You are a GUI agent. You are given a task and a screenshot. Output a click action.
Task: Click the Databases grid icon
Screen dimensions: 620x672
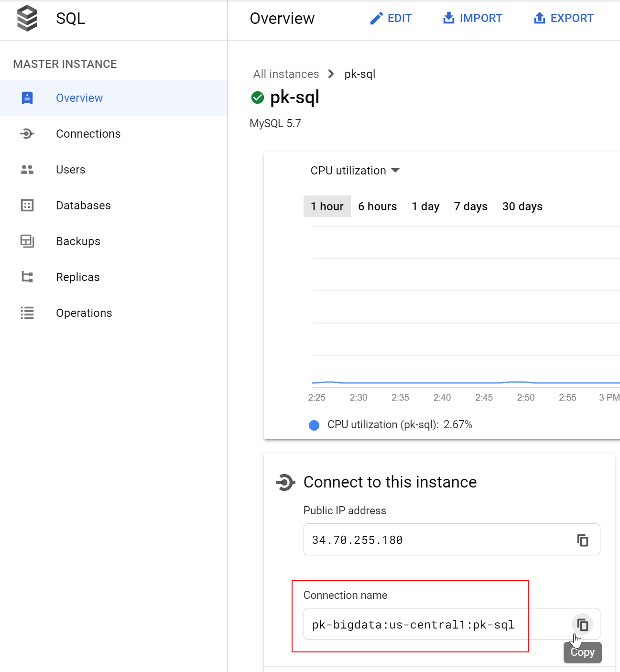tap(27, 206)
